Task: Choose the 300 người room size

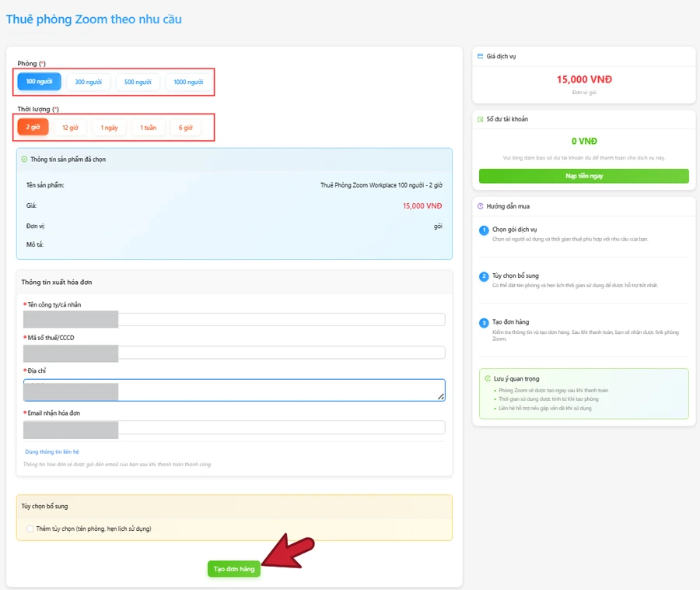Action: coord(88,82)
